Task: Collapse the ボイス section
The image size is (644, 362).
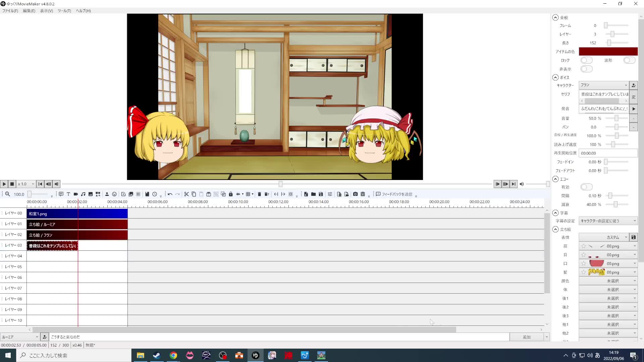Action: 555,77
